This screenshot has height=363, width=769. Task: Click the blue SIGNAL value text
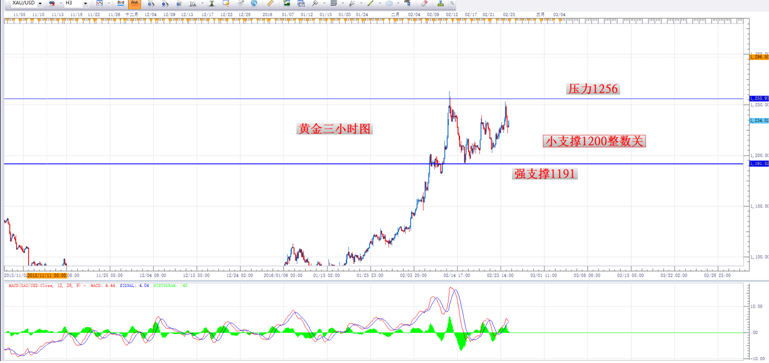tap(135, 285)
